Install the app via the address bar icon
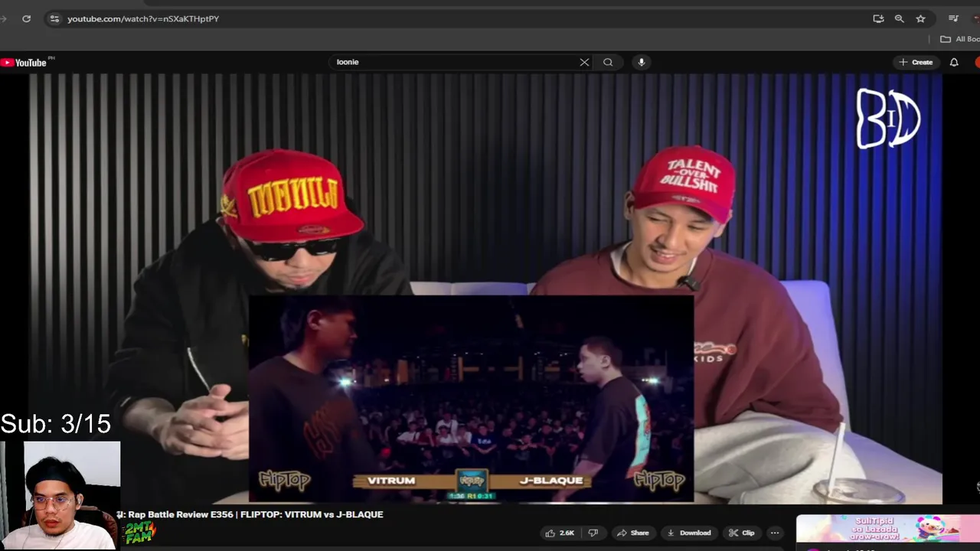Viewport: 980px width, 551px height. pyautogui.click(x=878, y=18)
